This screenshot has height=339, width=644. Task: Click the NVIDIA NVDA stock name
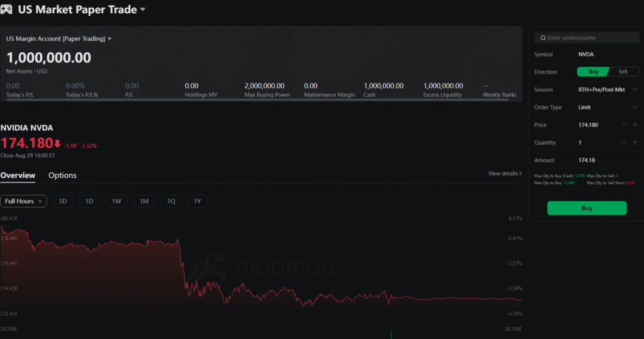[x=26, y=128]
